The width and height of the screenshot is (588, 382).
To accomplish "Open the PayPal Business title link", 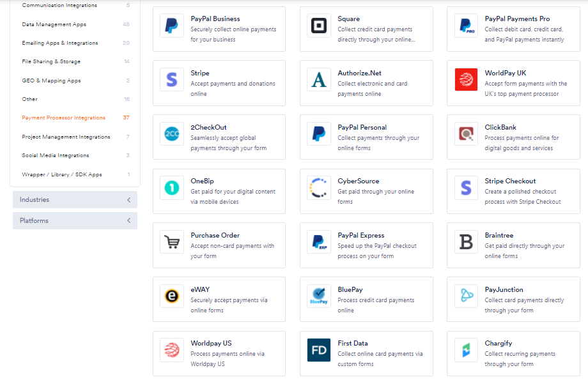I will (x=215, y=19).
